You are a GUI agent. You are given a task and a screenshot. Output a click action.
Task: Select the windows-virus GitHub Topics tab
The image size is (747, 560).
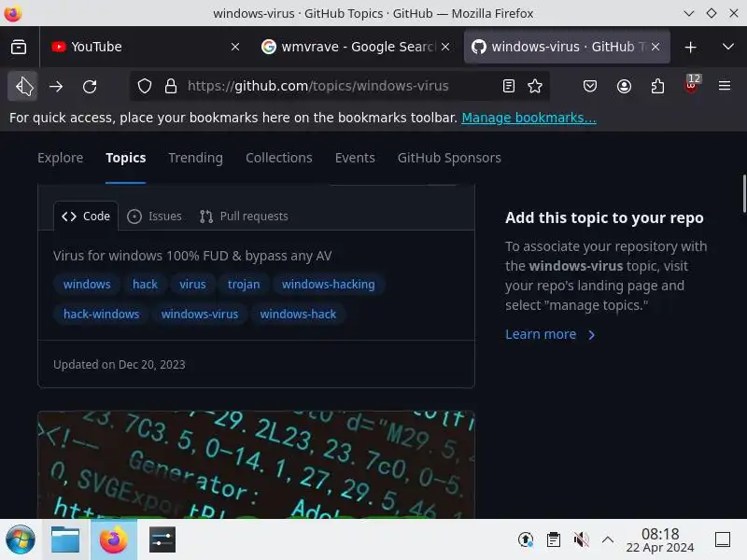[567, 47]
